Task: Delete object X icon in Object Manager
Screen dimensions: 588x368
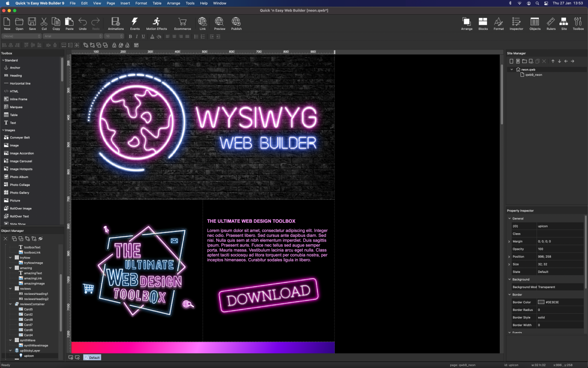Action: (x=6, y=239)
